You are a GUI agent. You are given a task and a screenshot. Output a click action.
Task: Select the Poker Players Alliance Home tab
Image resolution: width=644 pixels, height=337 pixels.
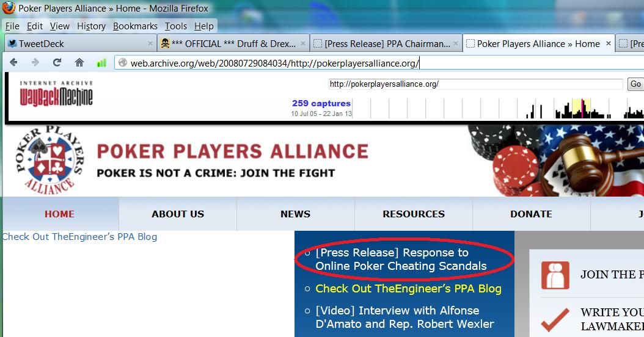tap(538, 43)
